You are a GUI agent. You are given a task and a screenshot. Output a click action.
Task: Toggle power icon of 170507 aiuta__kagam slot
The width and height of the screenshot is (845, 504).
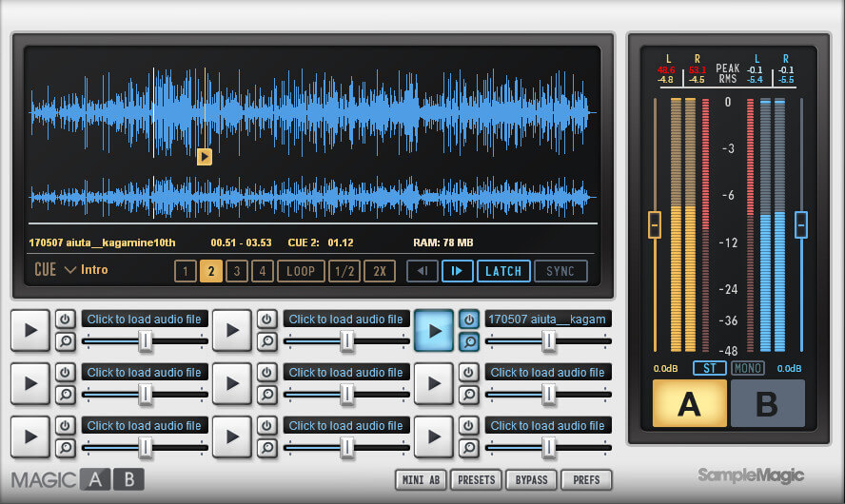[469, 320]
